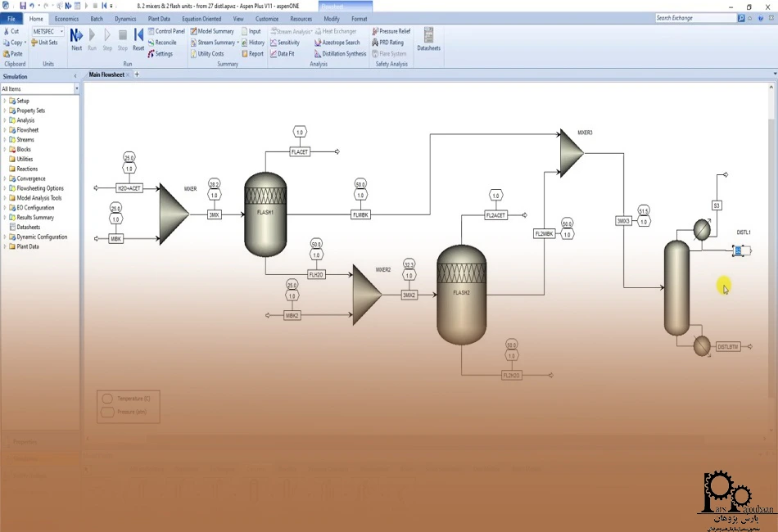
Task: Select the MIXER3 block
Action: click(572, 153)
